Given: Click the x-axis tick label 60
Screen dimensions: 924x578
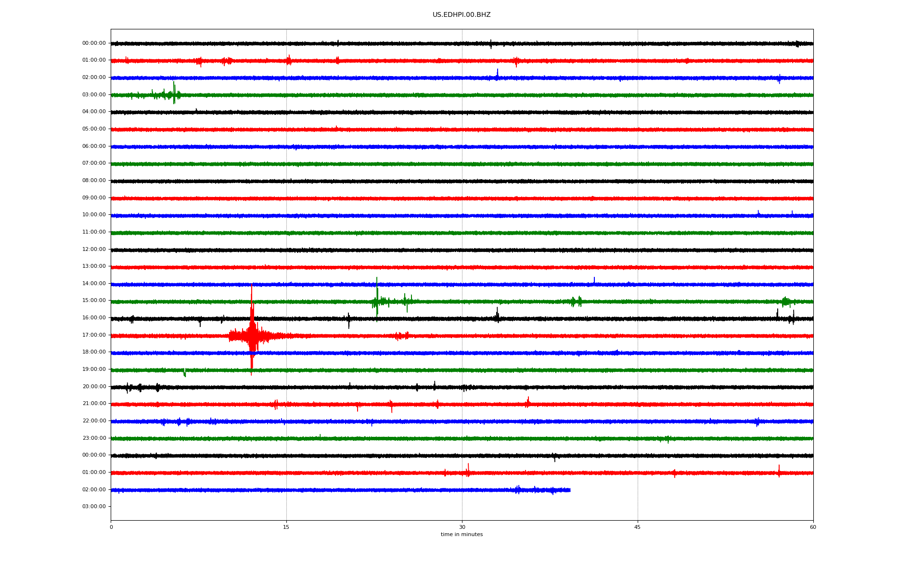Looking at the screenshot, I should [x=812, y=527].
